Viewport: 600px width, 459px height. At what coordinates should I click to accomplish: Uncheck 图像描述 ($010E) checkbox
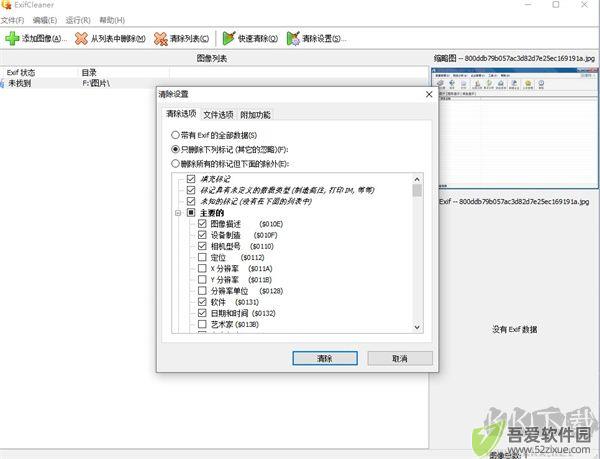(x=202, y=223)
